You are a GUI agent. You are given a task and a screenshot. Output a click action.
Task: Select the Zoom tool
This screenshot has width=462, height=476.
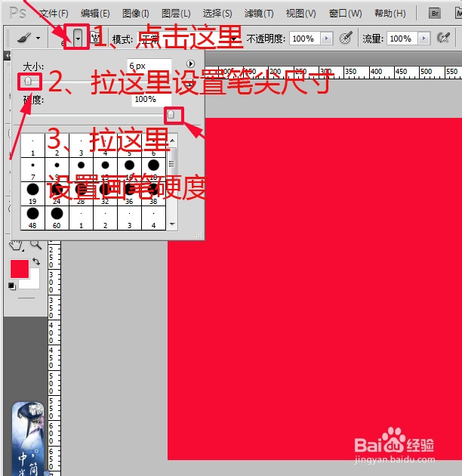35,244
